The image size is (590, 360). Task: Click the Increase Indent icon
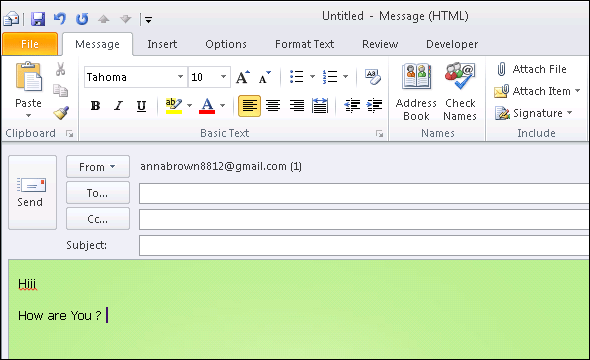374,106
